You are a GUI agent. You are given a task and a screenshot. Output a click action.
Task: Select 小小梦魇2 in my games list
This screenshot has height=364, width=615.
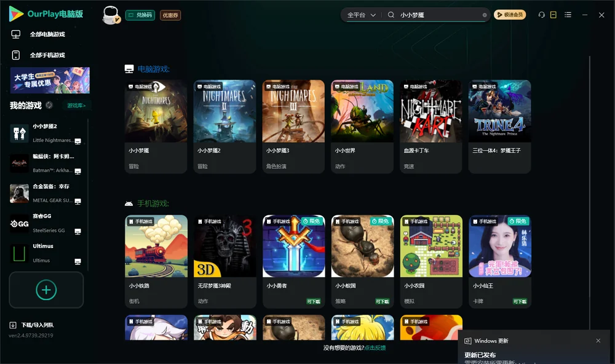tap(46, 133)
